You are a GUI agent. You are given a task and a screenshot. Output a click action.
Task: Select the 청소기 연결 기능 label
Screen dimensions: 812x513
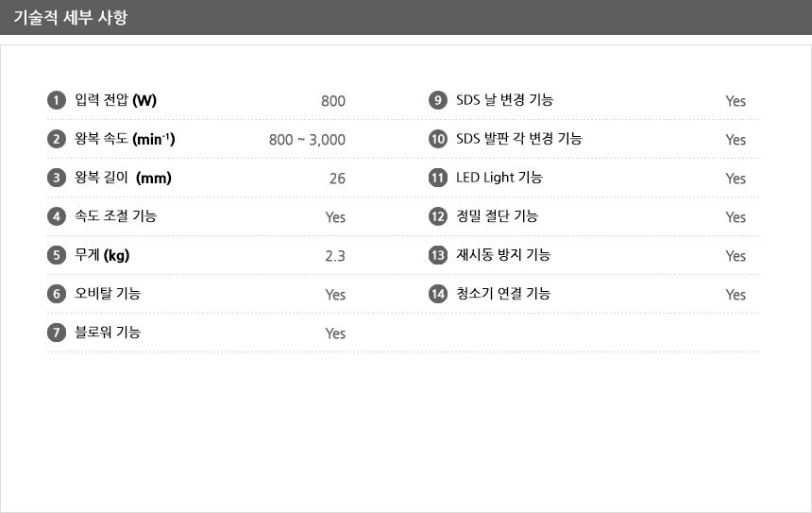pos(503,293)
